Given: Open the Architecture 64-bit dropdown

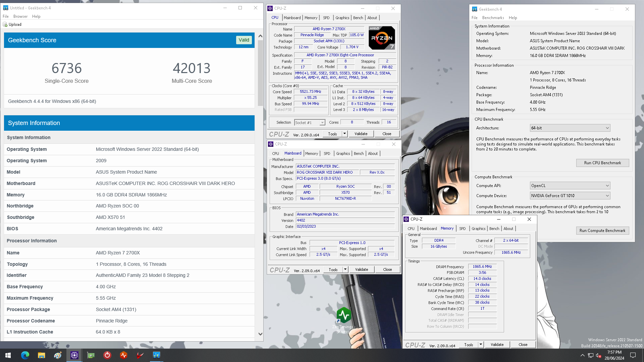Looking at the screenshot, I should (570, 128).
